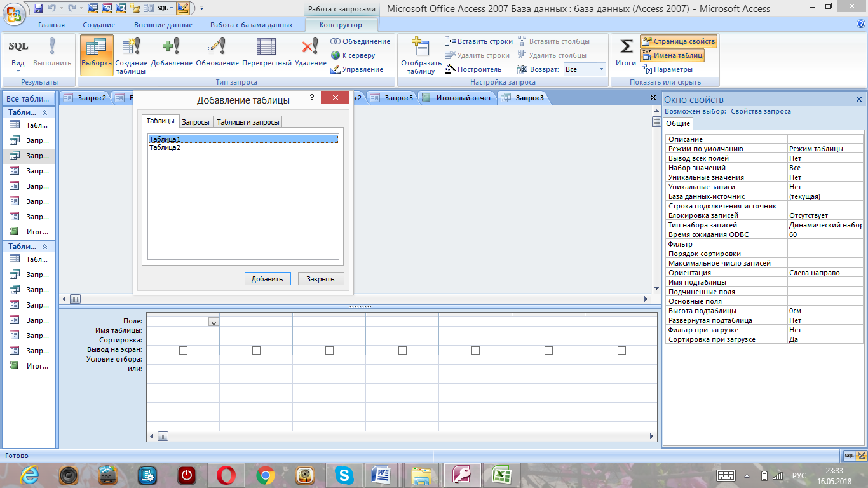Switch to Запрос5 document tab

392,98
